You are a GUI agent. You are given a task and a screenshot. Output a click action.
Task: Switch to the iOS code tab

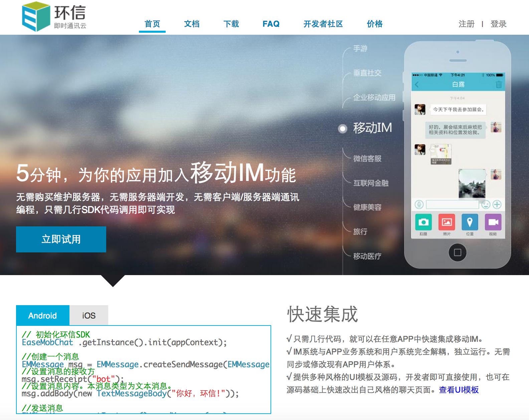[x=89, y=316]
